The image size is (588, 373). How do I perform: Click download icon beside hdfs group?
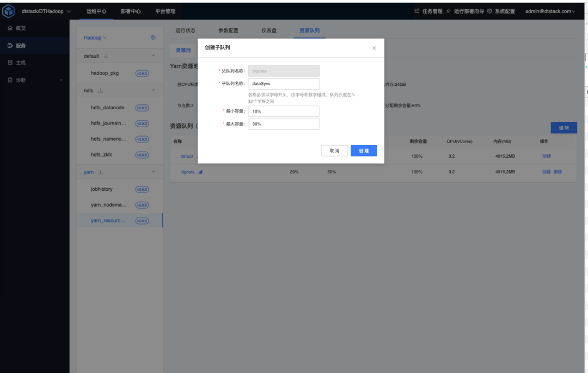coord(101,91)
